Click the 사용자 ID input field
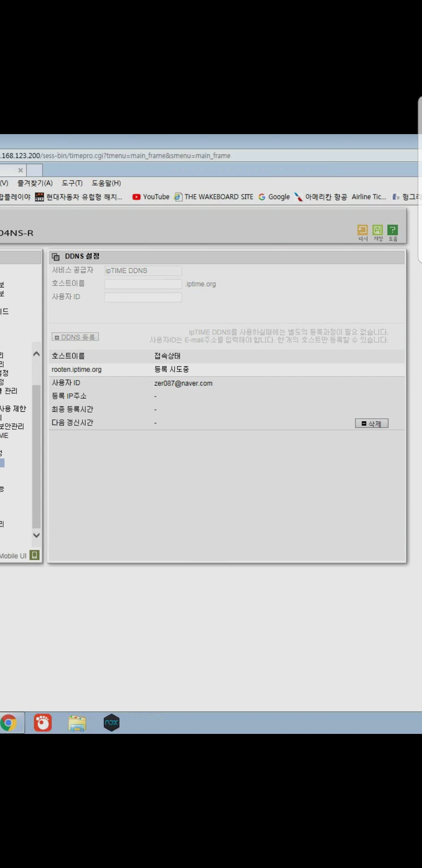 coord(143,297)
